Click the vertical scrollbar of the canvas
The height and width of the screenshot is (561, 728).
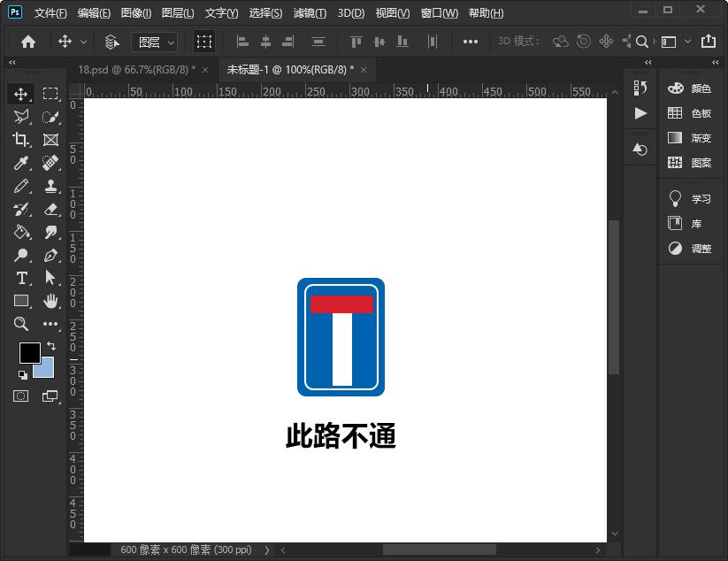[614, 297]
